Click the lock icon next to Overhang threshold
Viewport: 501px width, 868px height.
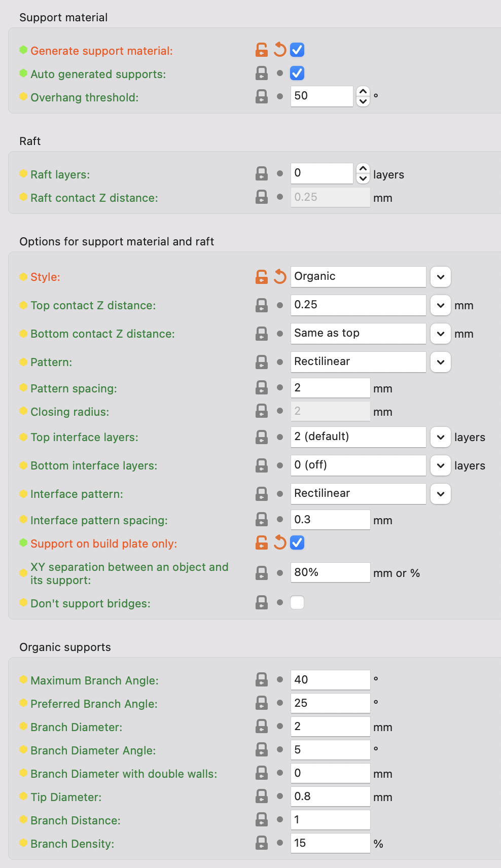tap(261, 96)
